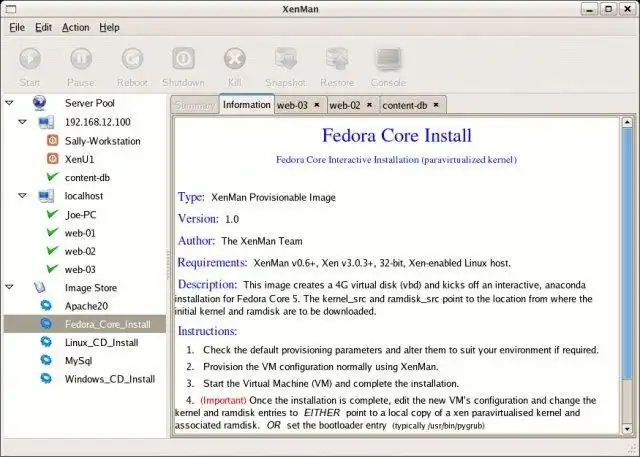
Task: Open the Edit menu
Action: (x=43, y=27)
